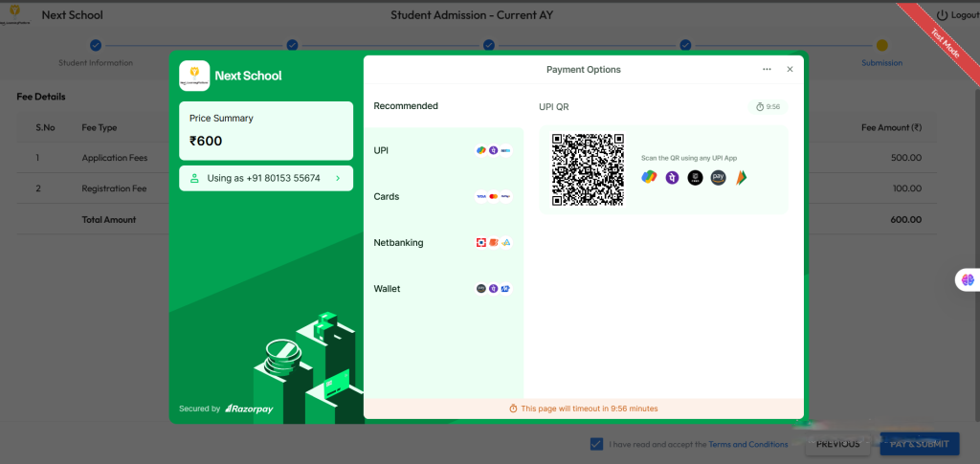This screenshot has height=464, width=980.
Task: Click the BHIM icon beside the QR code
Action: [x=742, y=178]
